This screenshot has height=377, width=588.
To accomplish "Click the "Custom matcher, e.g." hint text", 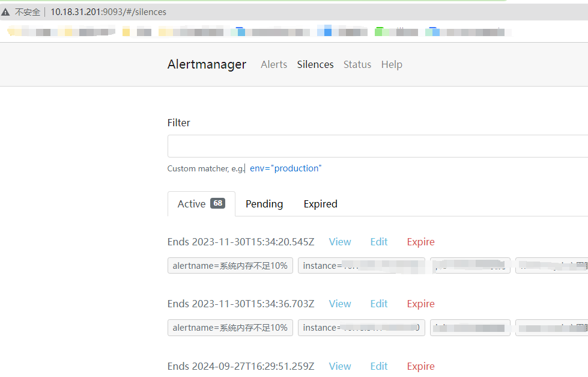I will pyautogui.click(x=205, y=168).
